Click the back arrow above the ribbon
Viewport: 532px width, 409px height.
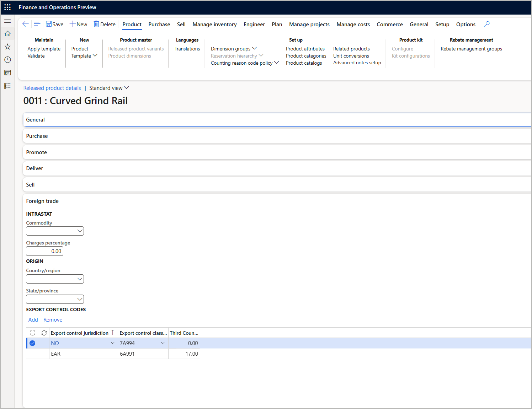click(25, 24)
